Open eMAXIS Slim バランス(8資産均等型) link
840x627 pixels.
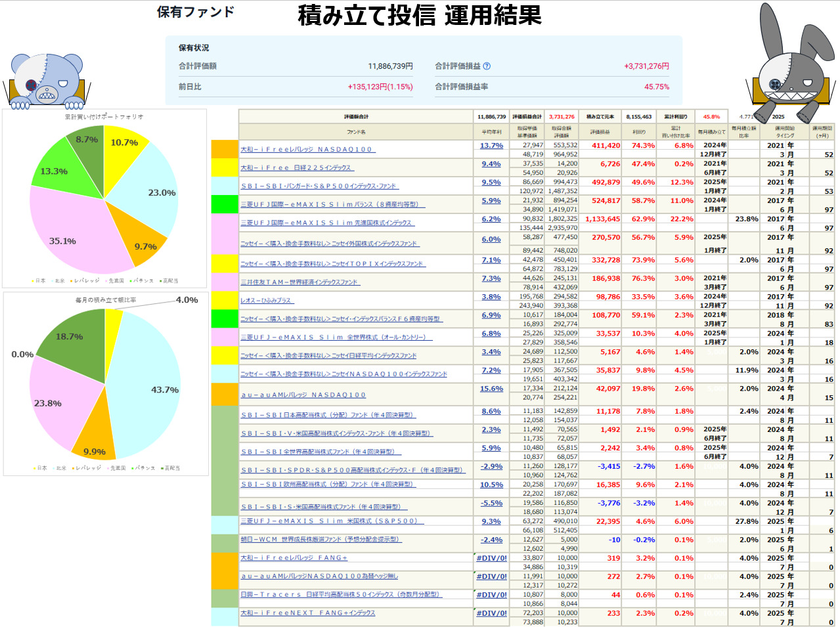[x=332, y=205]
